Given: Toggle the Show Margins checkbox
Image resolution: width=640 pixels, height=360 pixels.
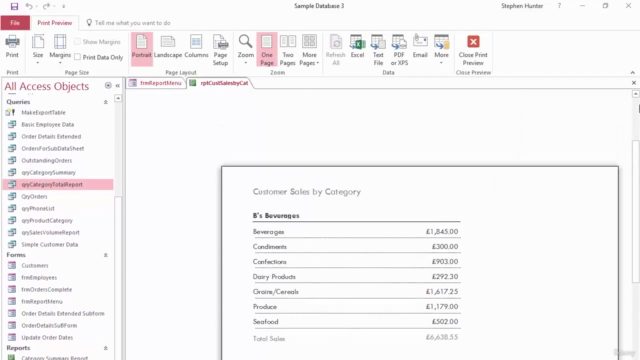Looking at the screenshot, I should point(78,42).
